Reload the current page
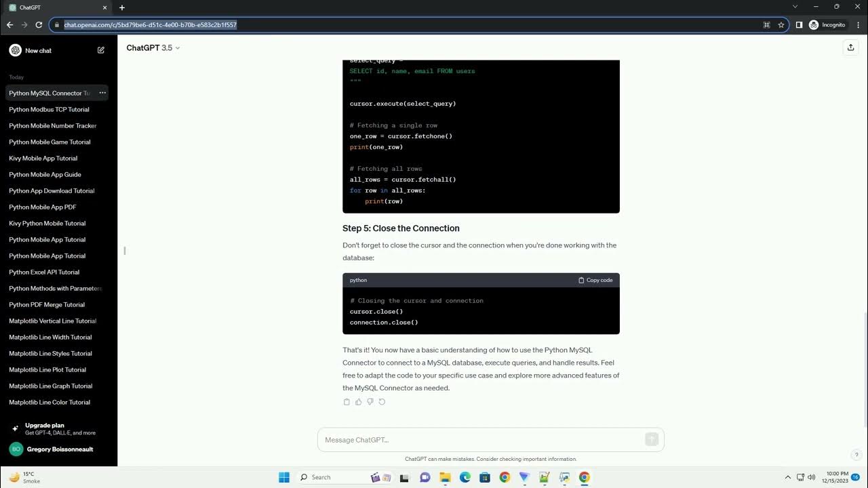The image size is (868, 488). 39,24
